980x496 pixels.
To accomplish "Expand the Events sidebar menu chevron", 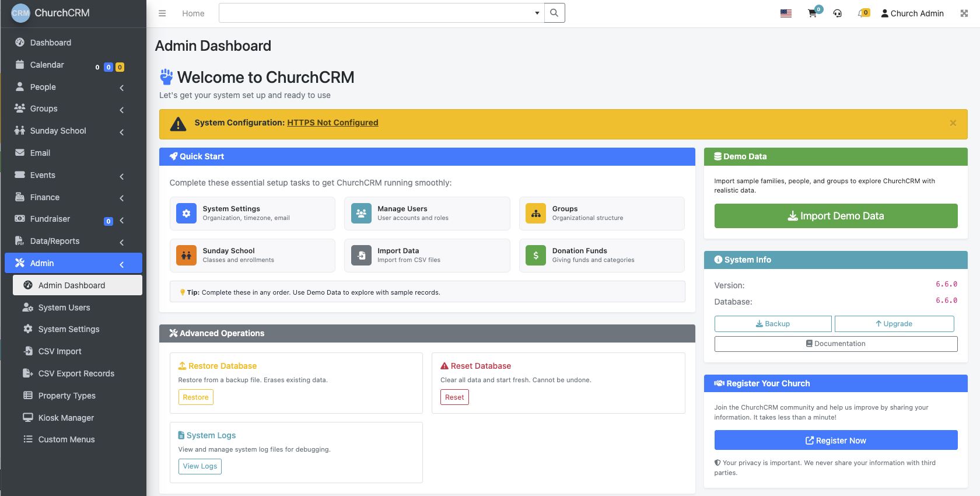I will pos(122,176).
